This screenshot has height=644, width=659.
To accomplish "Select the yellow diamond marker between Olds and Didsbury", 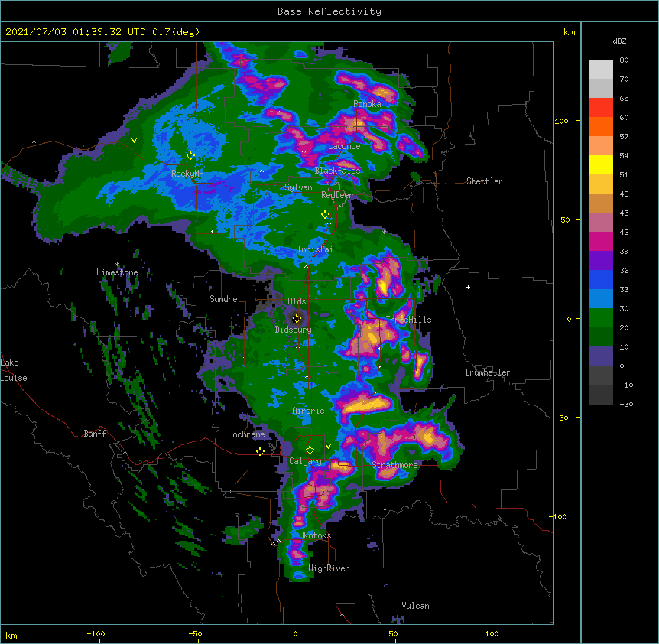I will click(297, 318).
